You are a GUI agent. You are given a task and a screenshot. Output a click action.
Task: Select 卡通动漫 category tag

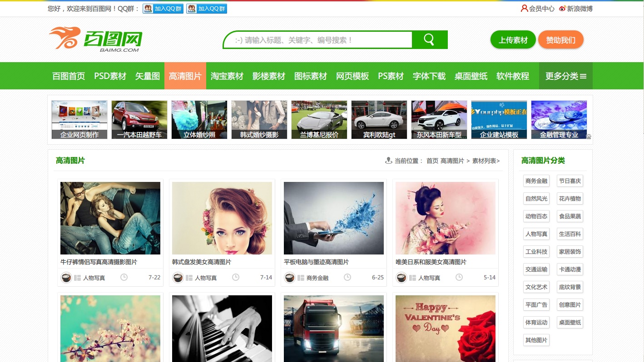coord(570,269)
